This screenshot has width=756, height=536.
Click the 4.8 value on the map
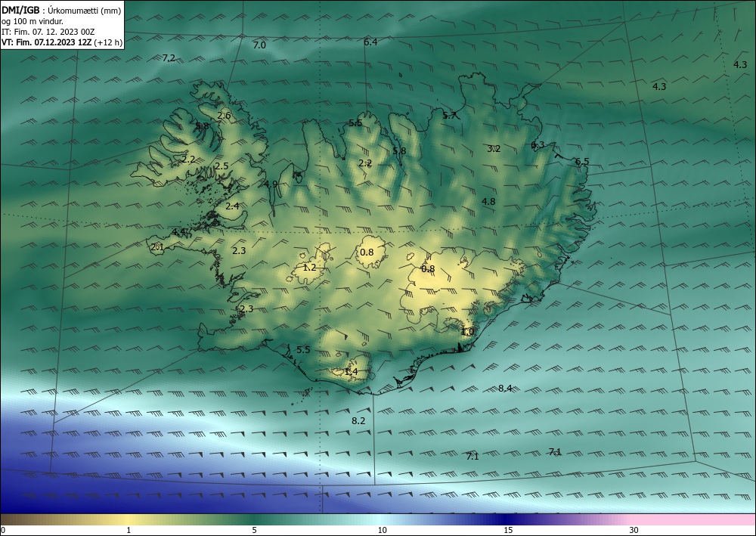coord(488,202)
